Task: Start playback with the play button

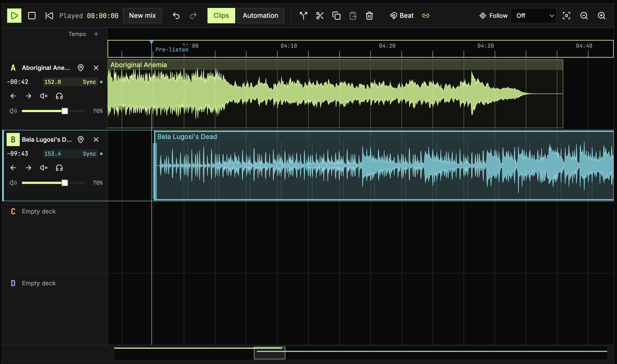Action: pyautogui.click(x=14, y=16)
